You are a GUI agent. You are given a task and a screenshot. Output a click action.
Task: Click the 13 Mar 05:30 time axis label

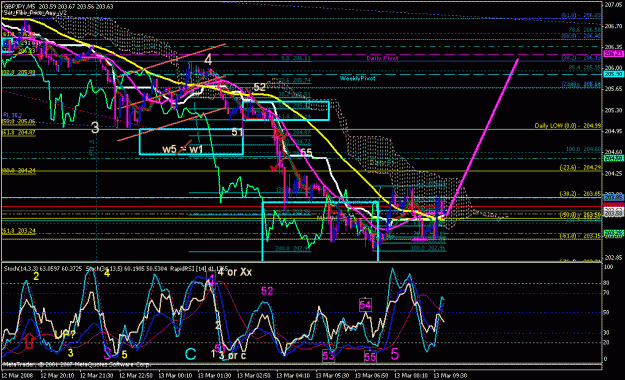click(x=332, y=376)
